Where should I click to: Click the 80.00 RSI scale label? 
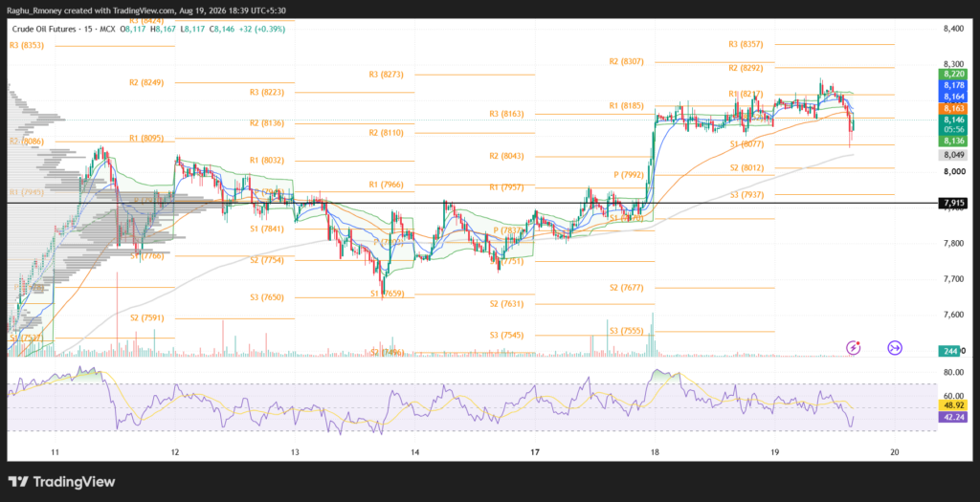click(953, 372)
